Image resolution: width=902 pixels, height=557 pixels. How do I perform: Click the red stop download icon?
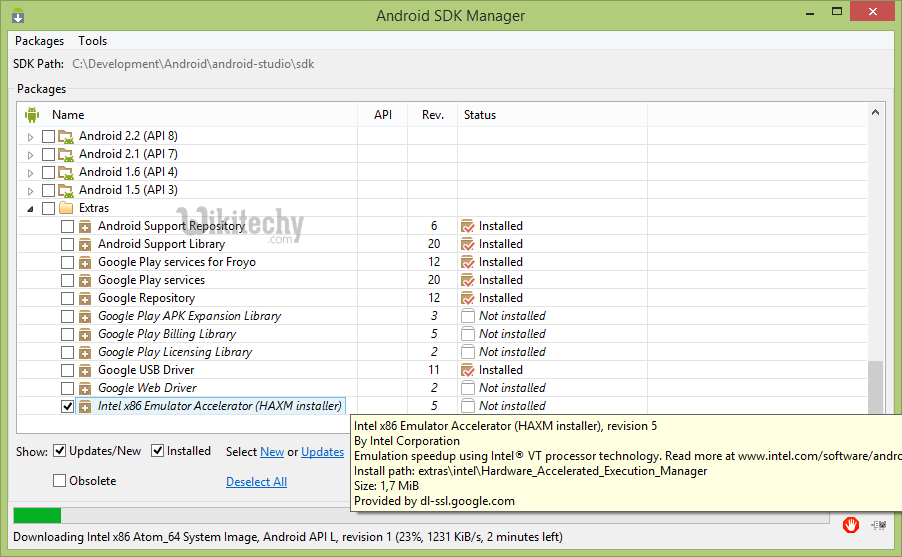(851, 524)
